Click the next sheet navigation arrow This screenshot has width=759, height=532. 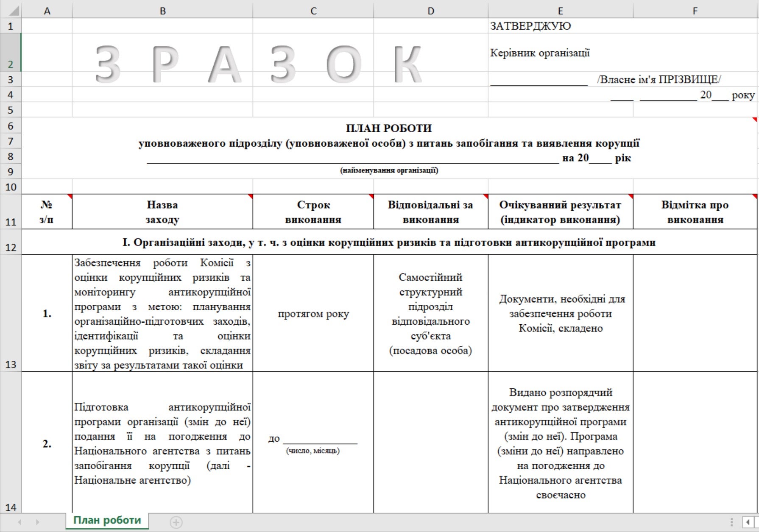pyautogui.click(x=37, y=522)
